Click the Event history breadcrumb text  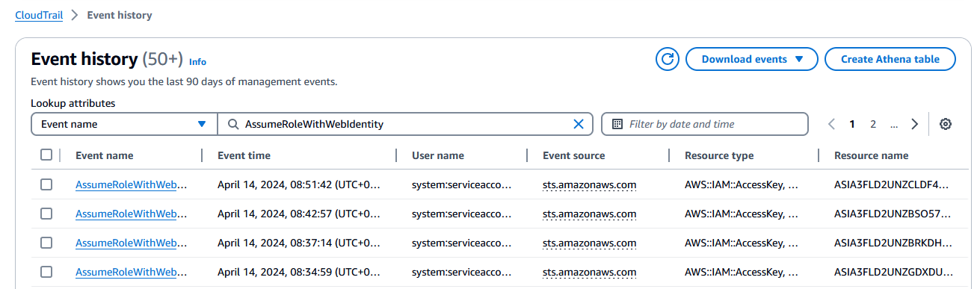tap(120, 15)
